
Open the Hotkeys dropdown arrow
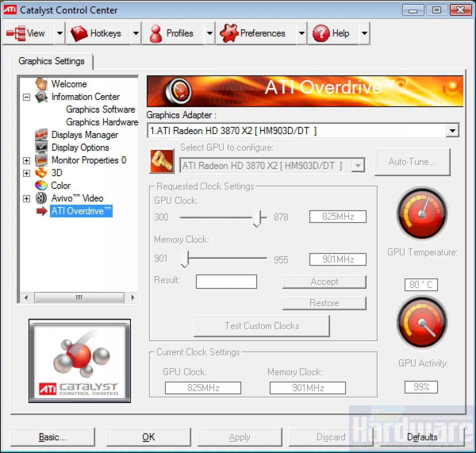coord(136,33)
